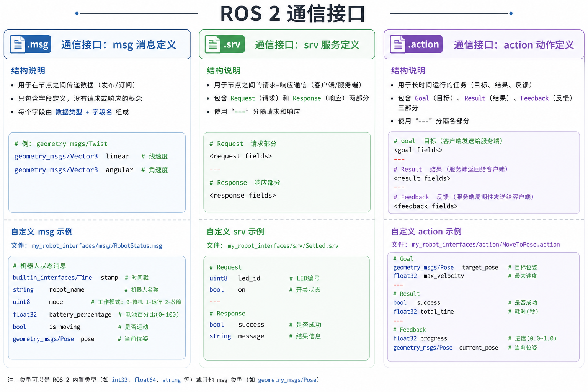
Task: Click the 'float32 battery_percentage' line
Action: point(96,315)
